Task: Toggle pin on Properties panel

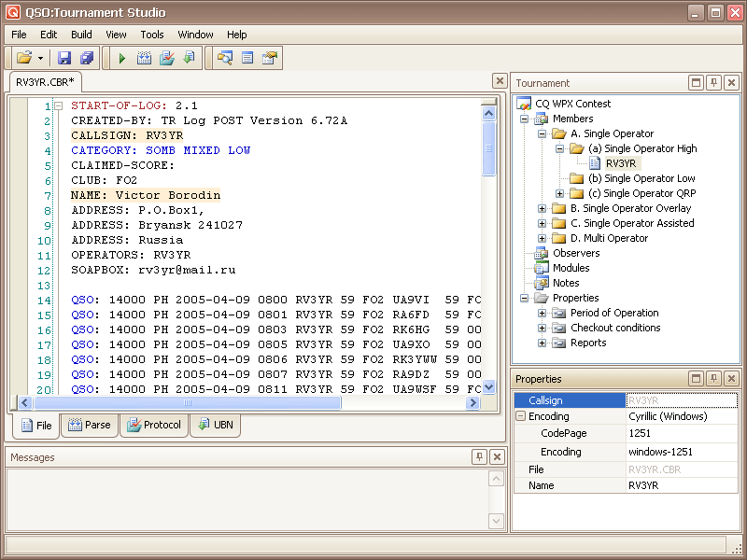Action: [713, 379]
